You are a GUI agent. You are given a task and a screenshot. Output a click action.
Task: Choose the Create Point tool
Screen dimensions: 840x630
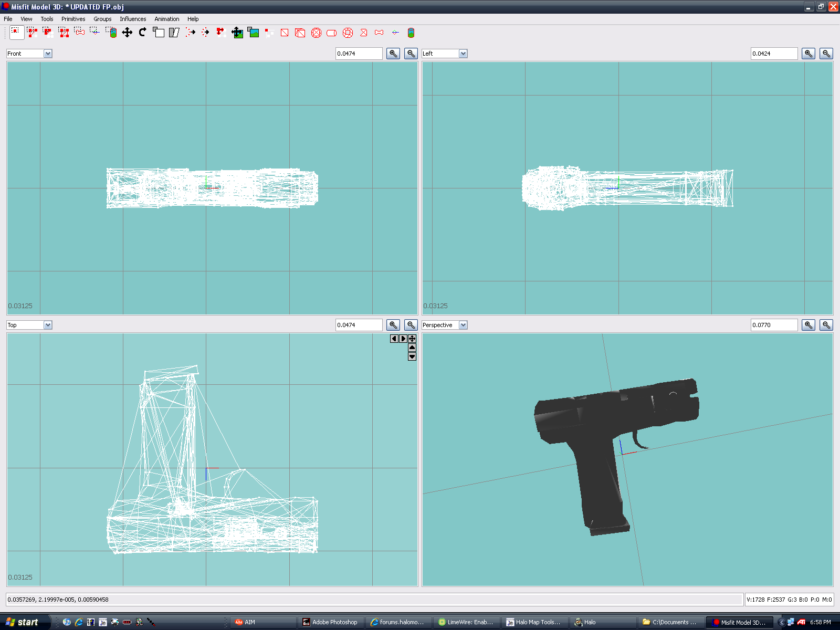tap(395, 33)
